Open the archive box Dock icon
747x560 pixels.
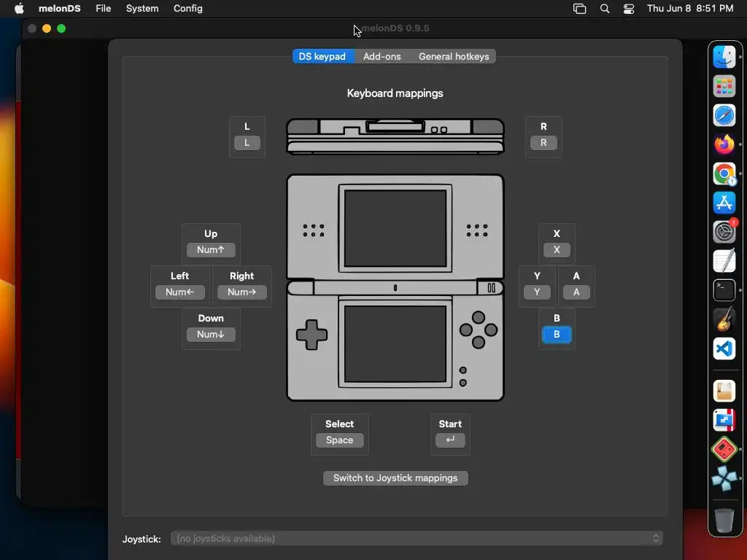(724, 392)
